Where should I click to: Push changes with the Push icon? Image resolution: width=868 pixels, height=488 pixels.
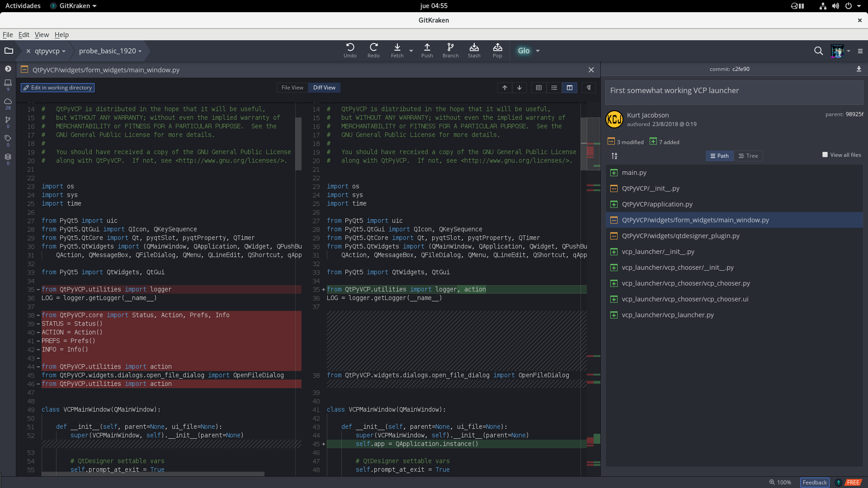(x=427, y=51)
